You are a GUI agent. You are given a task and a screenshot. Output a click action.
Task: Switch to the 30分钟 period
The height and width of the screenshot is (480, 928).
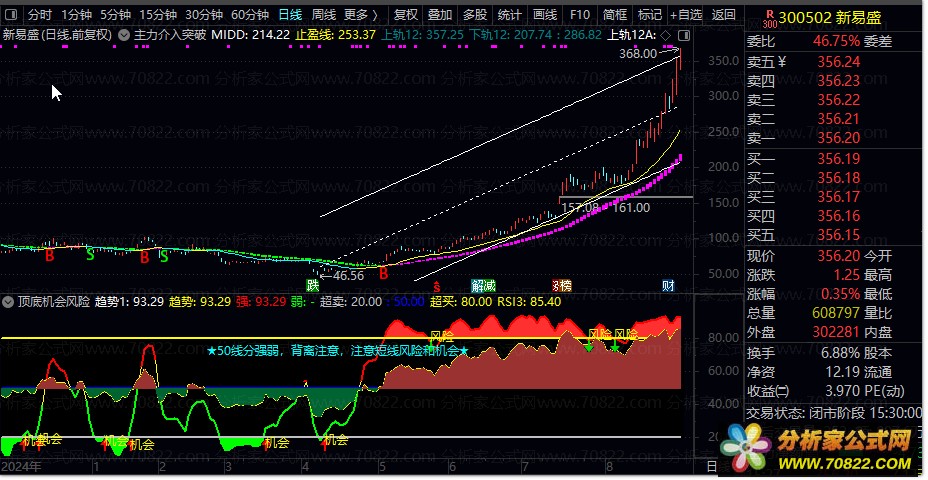[204, 15]
